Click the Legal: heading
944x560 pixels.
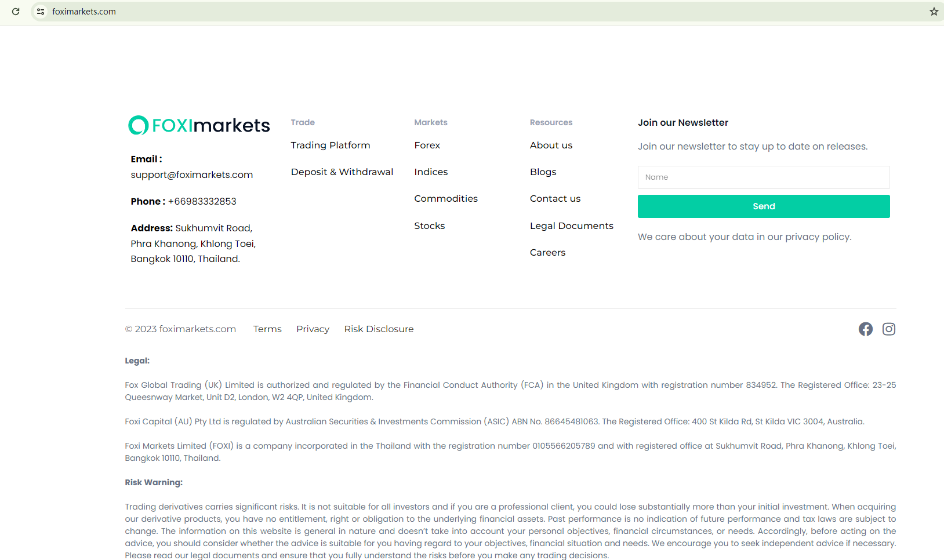(x=137, y=361)
